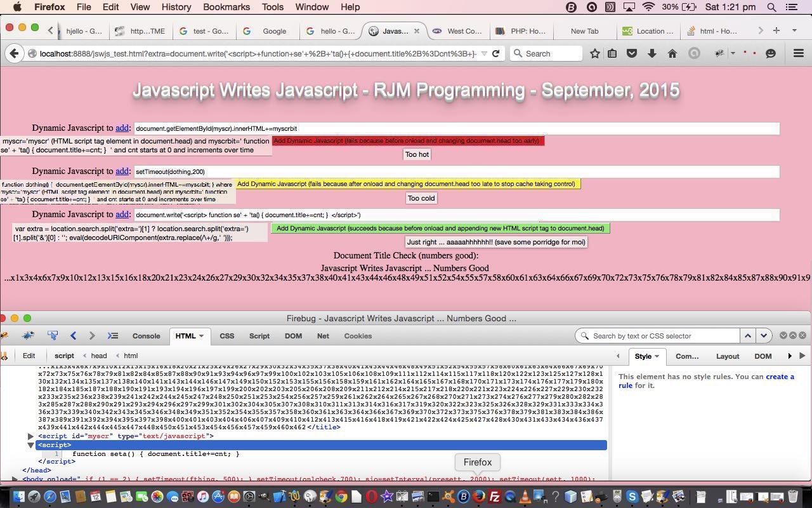Select 'head' in Firebug breadcrumb
The image size is (812, 508).
pyautogui.click(x=99, y=356)
